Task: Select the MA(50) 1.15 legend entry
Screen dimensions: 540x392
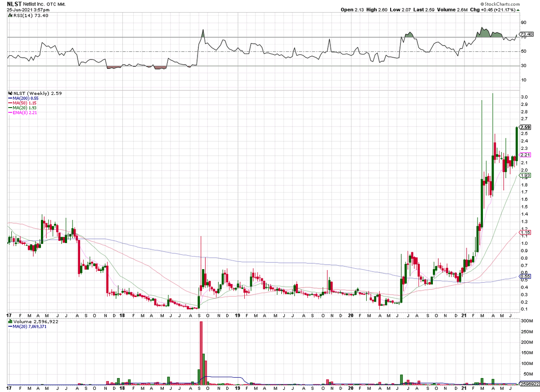Action: tap(23, 103)
